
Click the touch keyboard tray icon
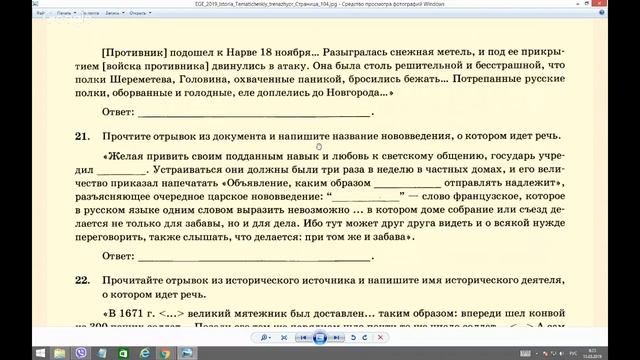525,353
